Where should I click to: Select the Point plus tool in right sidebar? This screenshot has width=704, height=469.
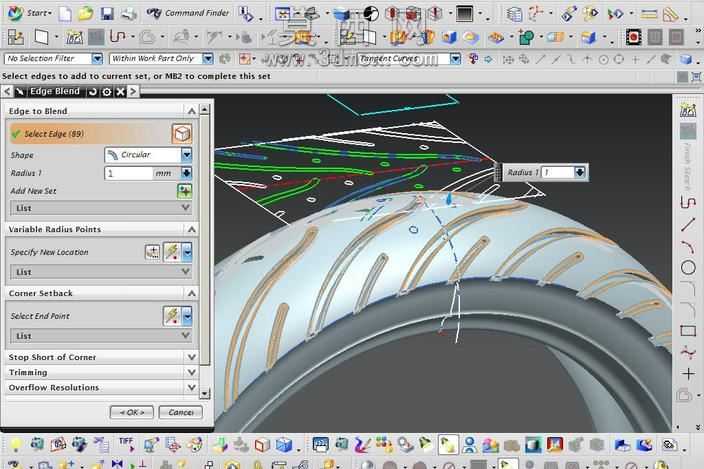(x=688, y=373)
